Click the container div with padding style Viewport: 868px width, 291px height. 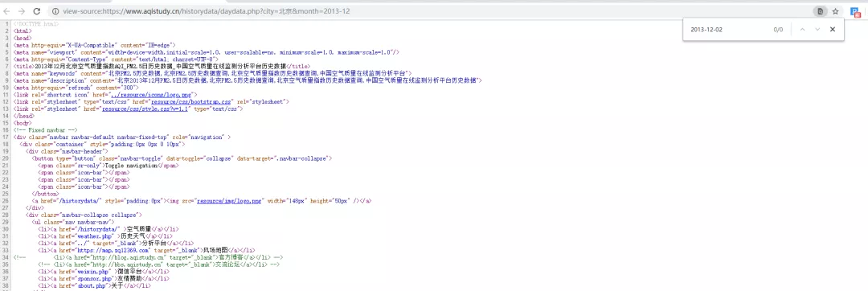point(101,145)
